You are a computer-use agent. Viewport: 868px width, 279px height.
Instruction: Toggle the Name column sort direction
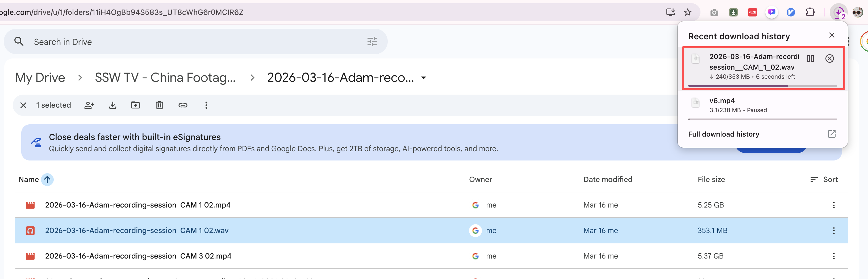pos(48,179)
